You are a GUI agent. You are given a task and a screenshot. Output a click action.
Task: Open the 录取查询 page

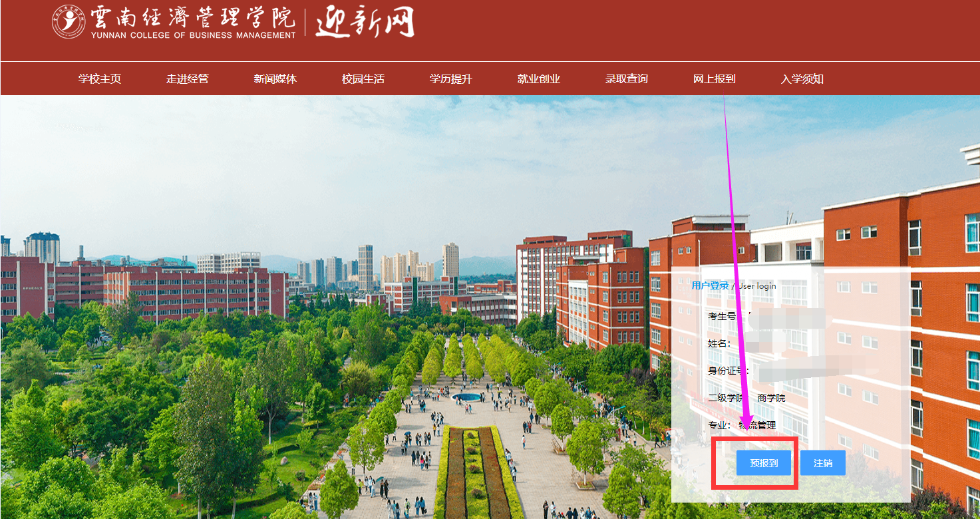[627, 79]
